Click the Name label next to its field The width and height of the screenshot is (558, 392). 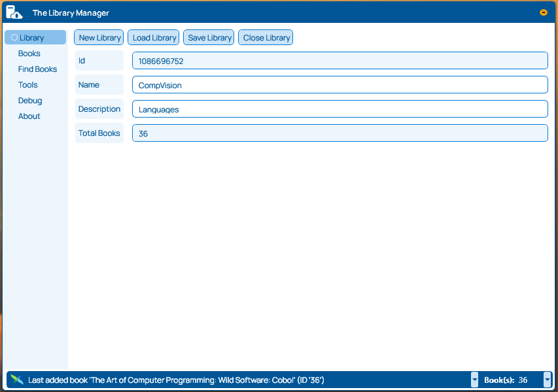pos(99,84)
